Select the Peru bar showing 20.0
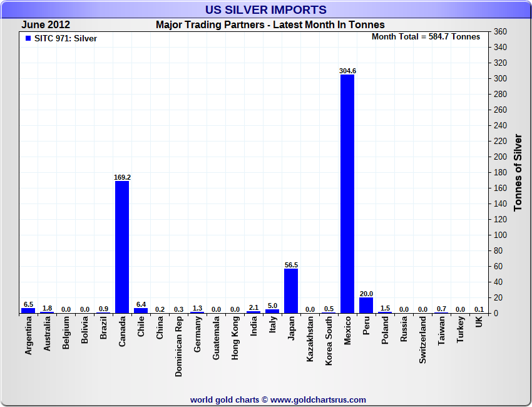This screenshot has height=407, width=532. [366, 305]
